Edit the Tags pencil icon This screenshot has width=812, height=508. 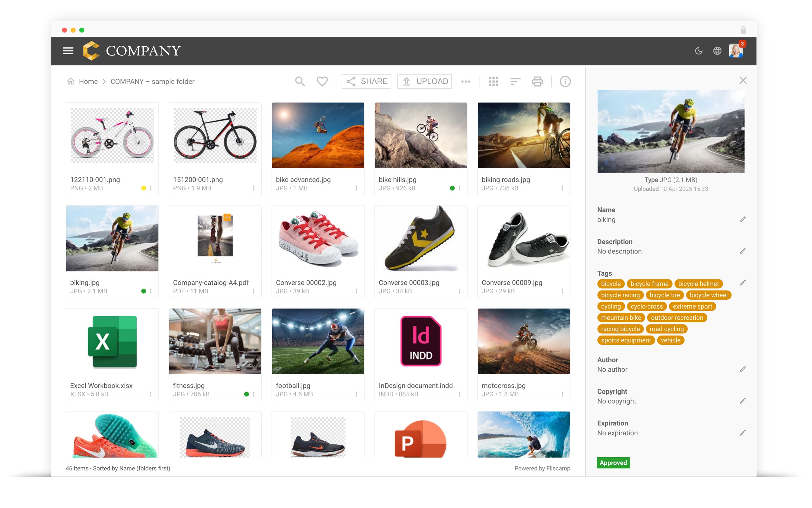pos(743,283)
